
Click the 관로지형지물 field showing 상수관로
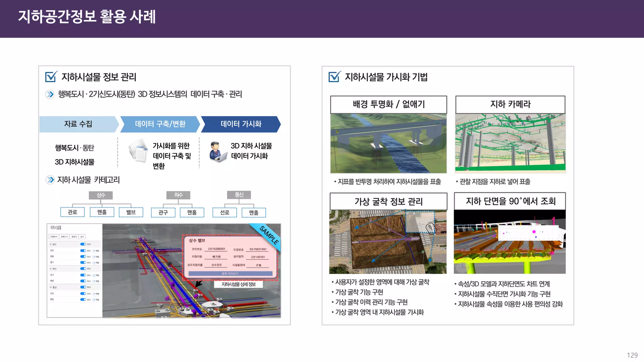tap(216, 265)
